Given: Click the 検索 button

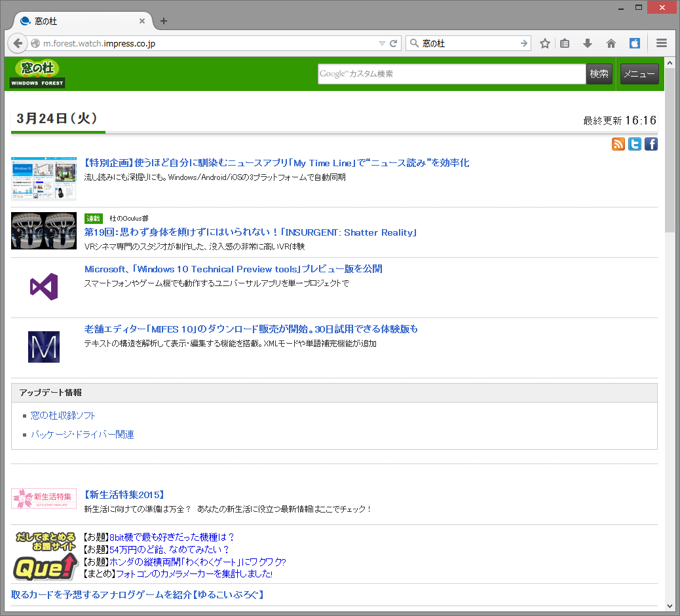Looking at the screenshot, I should (599, 74).
